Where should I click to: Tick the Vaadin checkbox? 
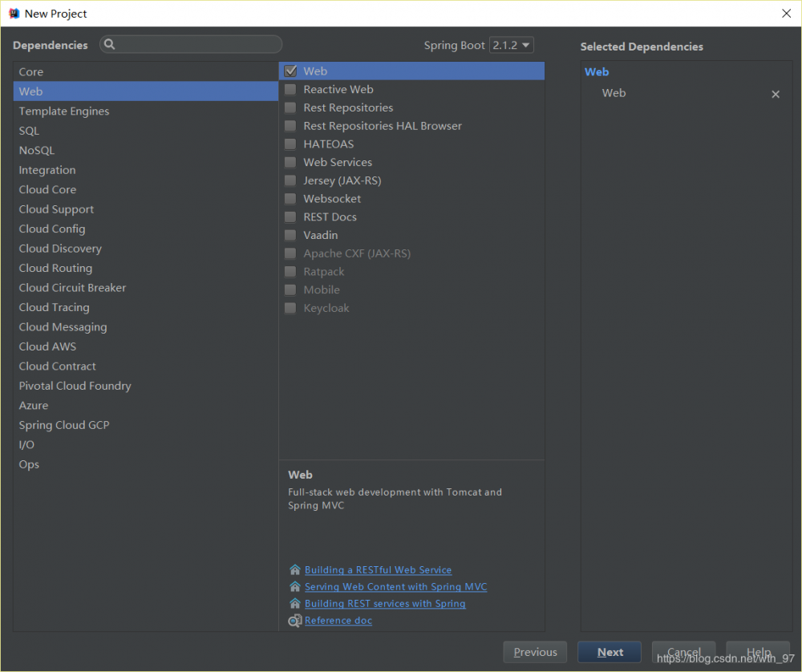(290, 235)
